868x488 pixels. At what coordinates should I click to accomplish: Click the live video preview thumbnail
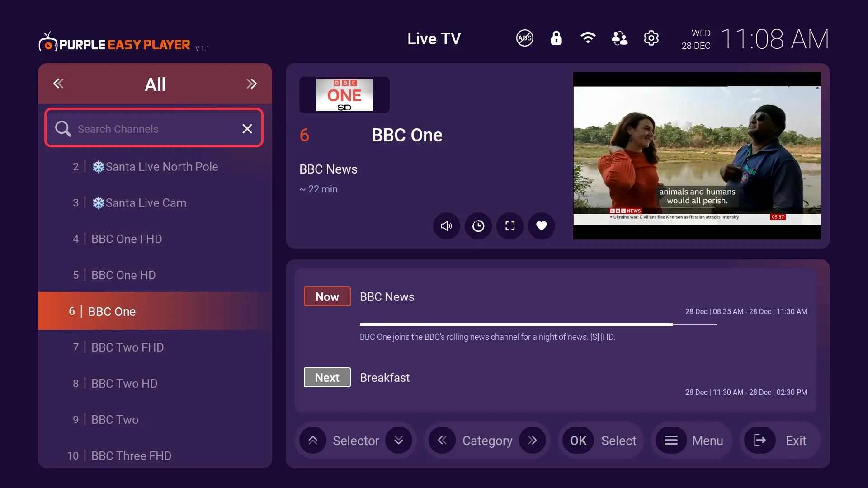click(697, 156)
